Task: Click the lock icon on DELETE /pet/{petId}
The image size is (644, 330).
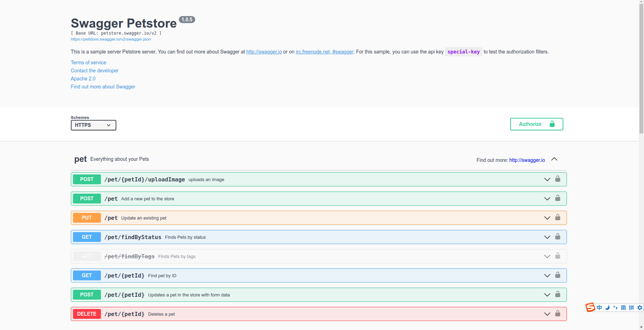Action: (558, 314)
